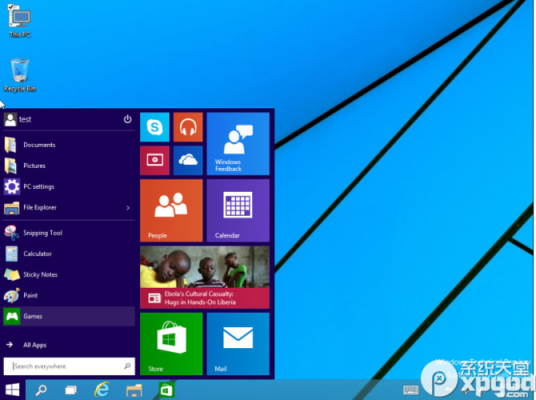Show All Apps list
The height and width of the screenshot is (400, 536).
tap(69, 345)
